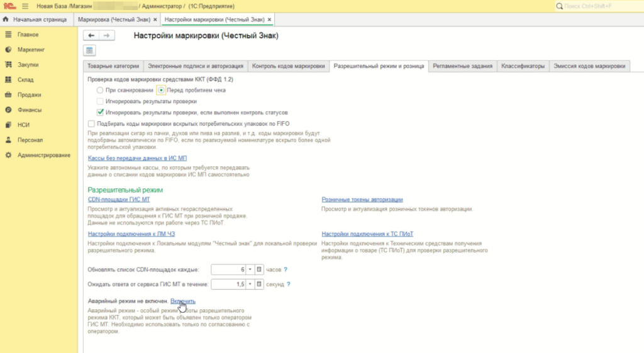The image size is (644, 353).
Task: Switch to Электронные подписи и авторизация tab
Action: [196, 66]
